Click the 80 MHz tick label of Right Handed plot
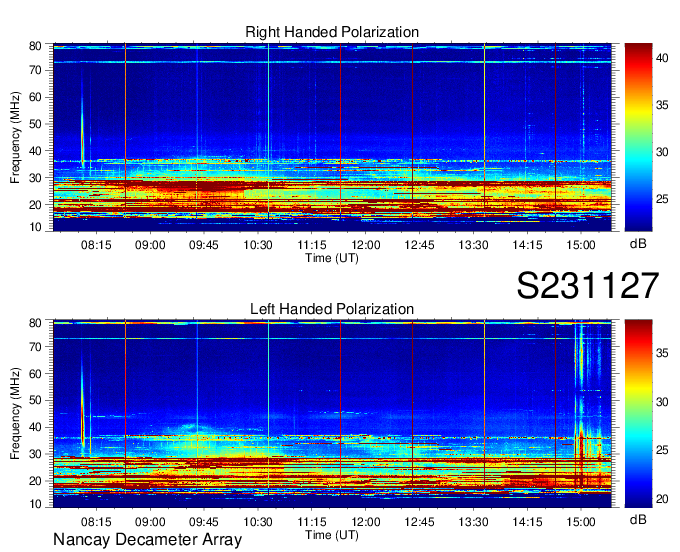This screenshot has width=680, height=552. 35,46
